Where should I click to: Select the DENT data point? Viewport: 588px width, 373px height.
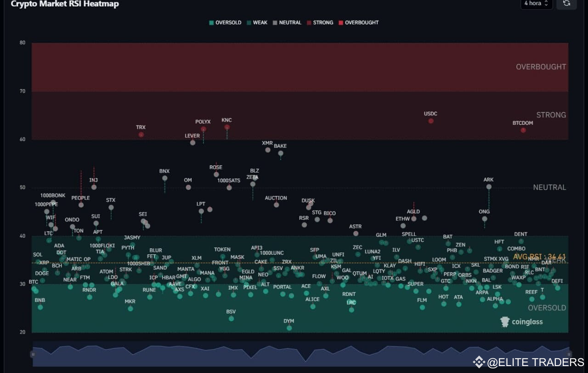[521, 241]
